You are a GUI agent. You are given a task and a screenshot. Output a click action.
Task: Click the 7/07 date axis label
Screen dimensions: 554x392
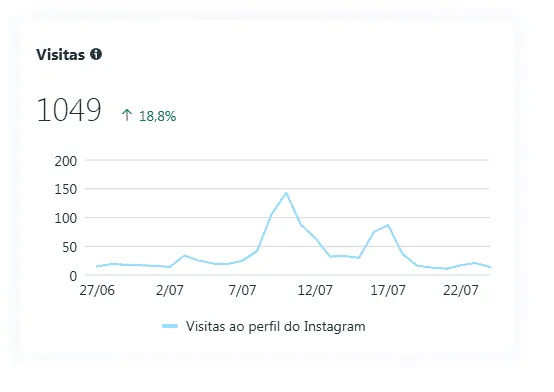click(242, 290)
